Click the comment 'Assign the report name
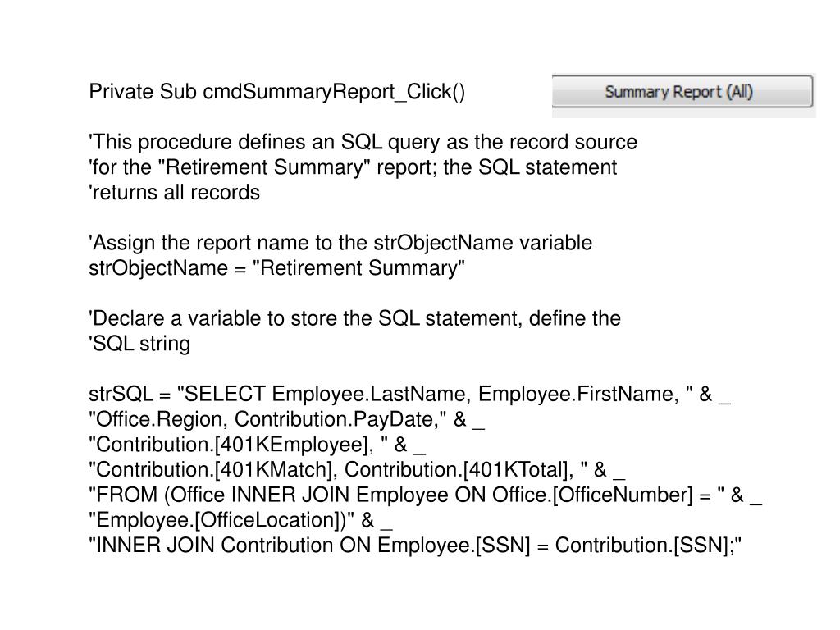 click(340, 243)
